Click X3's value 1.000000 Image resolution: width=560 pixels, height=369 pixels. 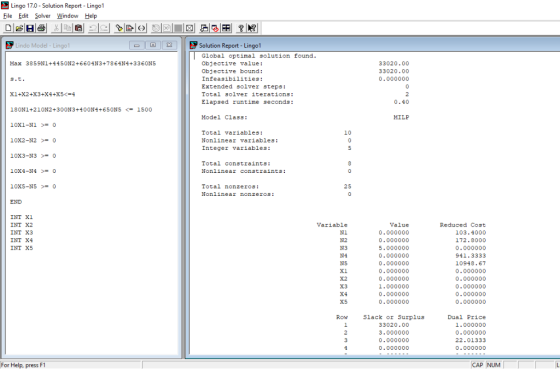coord(394,286)
